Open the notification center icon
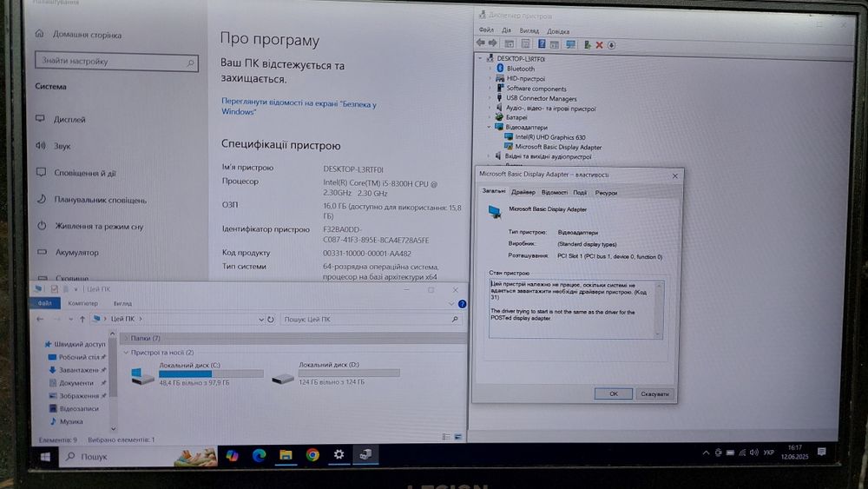The image size is (868, 489). [x=821, y=452]
